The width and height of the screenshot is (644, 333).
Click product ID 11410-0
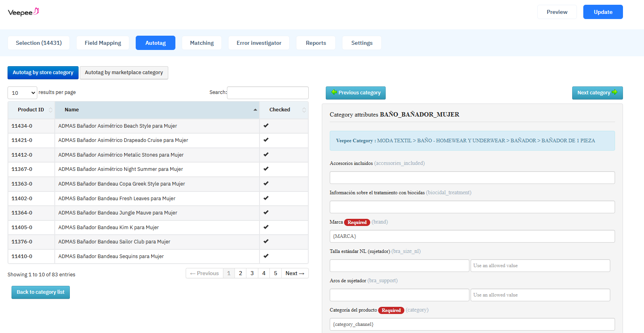click(x=22, y=256)
